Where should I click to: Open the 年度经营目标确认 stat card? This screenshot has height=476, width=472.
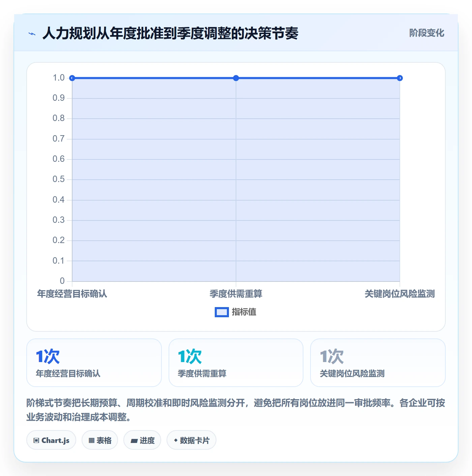click(94, 363)
